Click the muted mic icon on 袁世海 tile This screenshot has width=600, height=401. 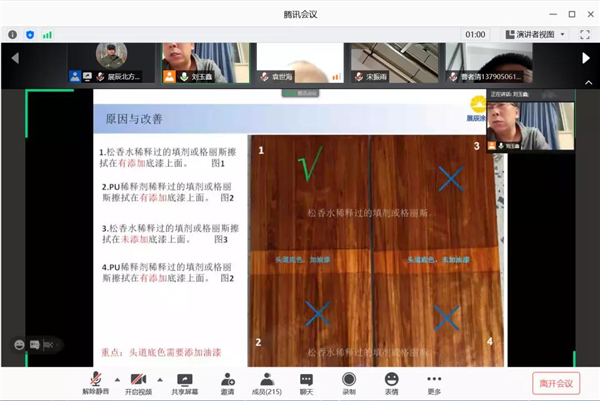(264, 77)
